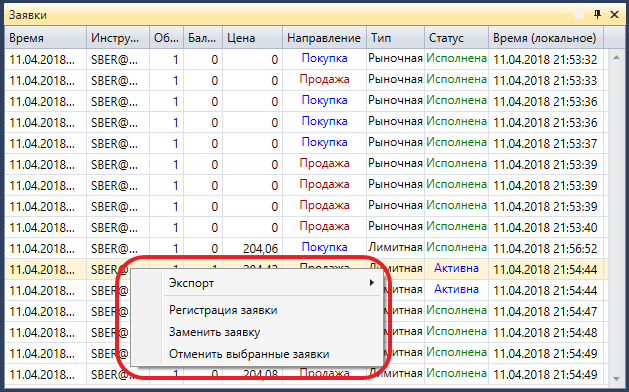Click Покупка in the 21:53:37 row

click(x=324, y=142)
